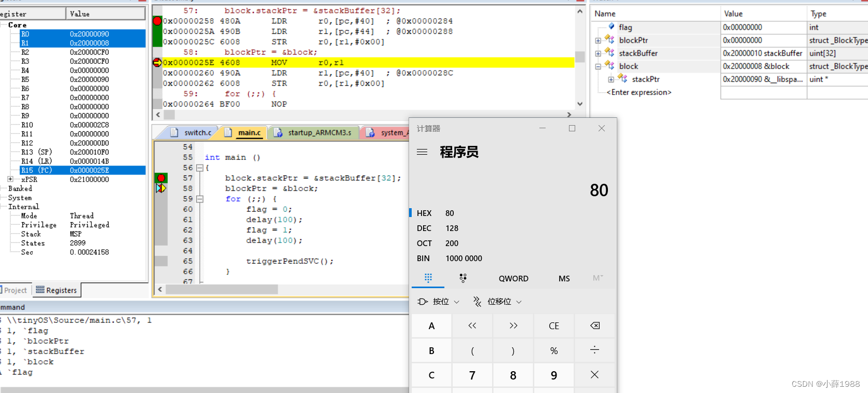This screenshot has height=393, width=868.
Task: Click the divide operator key
Action: pos(595,350)
